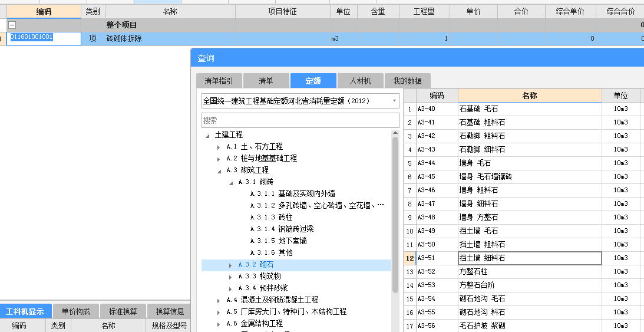Screen dimensions: 644x332
Task: Click the cell 挡土墙 细料石
Action: coord(530,258)
